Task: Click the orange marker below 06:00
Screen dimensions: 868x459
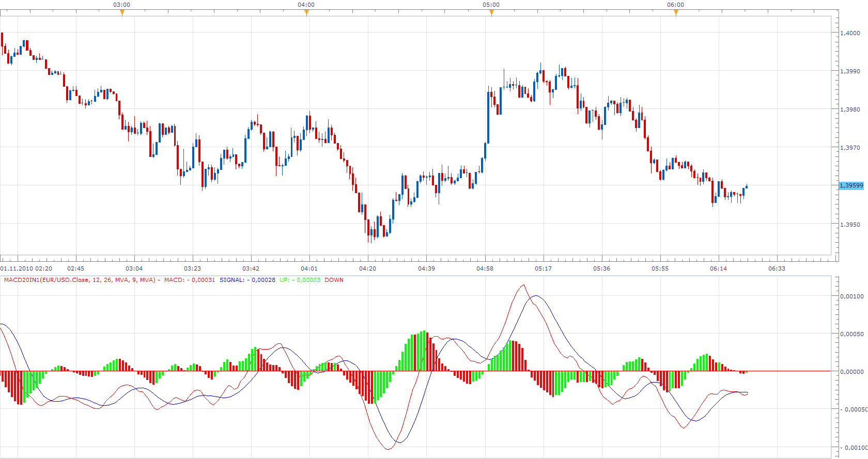Action: click(676, 13)
